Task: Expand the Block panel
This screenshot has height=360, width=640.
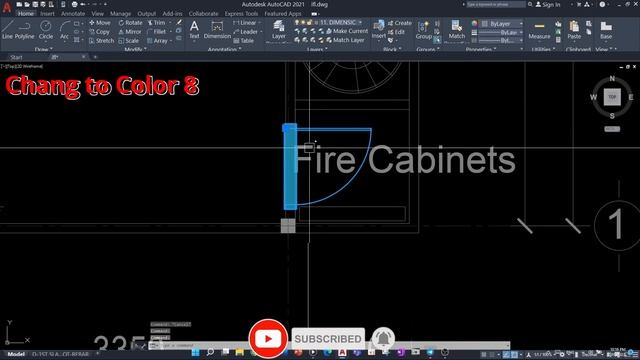Action: (392, 49)
